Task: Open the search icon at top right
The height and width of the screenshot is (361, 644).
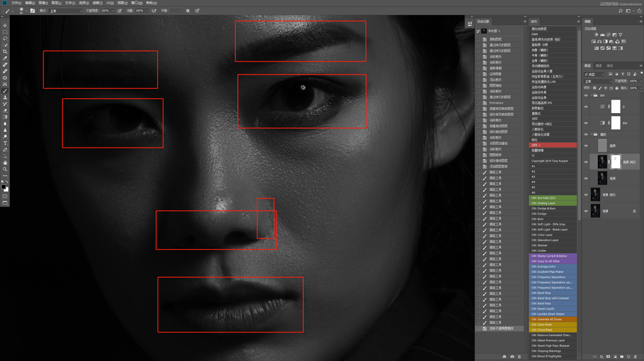Action: tap(620, 11)
